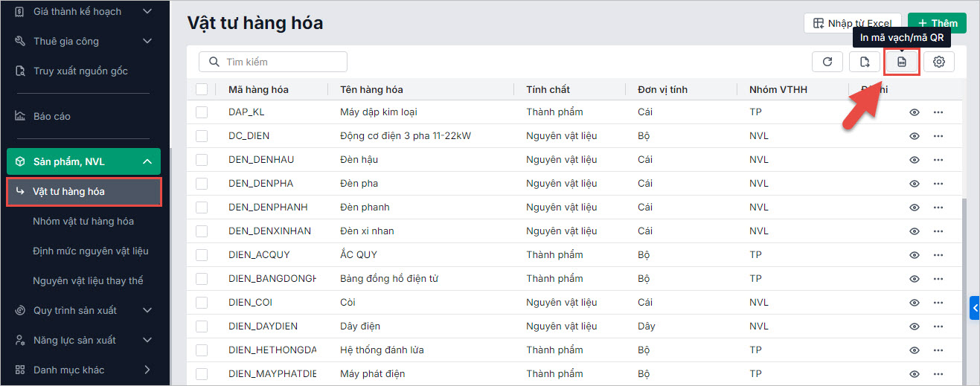Check the DEN_DENPHANH row checkbox
The height and width of the screenshot is (386, 980).
tap(202, 208)
